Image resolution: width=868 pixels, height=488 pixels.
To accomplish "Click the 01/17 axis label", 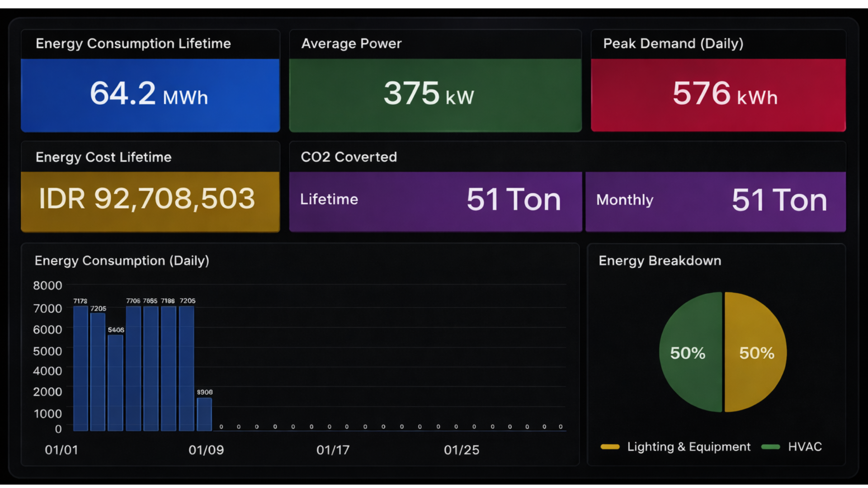I will click(333, 450).
